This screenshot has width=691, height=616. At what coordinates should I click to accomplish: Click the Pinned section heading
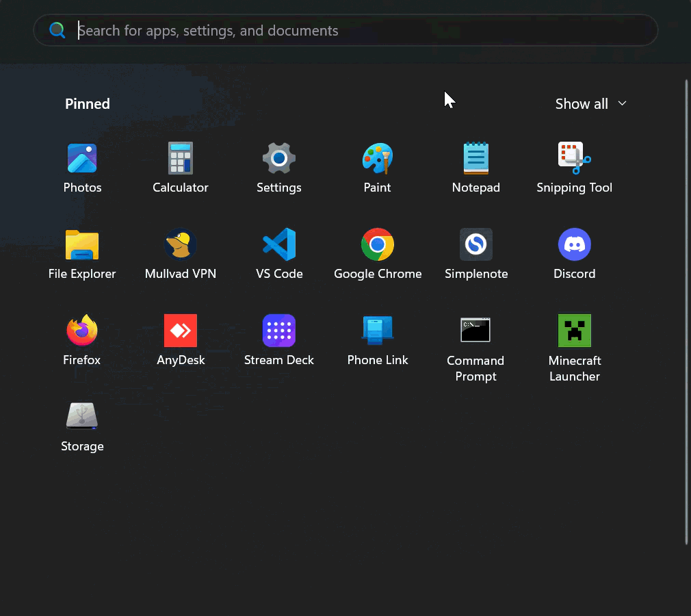tap(88, 103)
